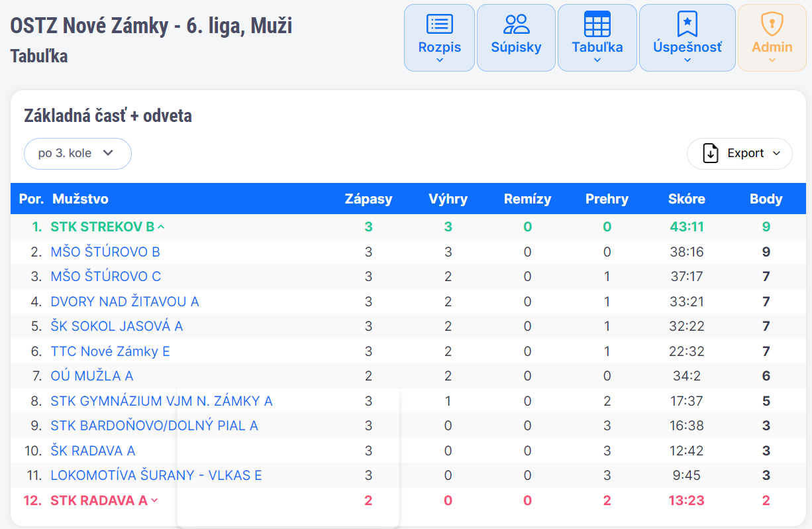This screenshot has height=529, width=812.
Task: Open team ŠK SOKOL JASOVÁ A
Action: pyautogui.click(x=117, y=326)
